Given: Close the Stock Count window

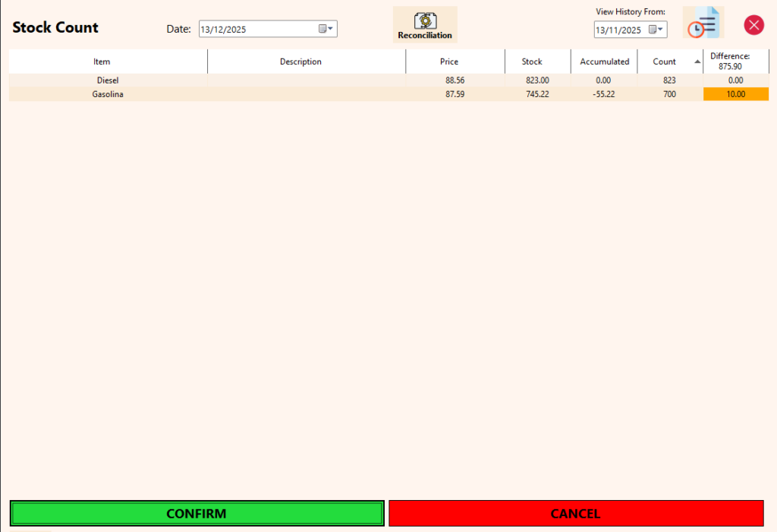Looking at the screenshot, I should [753, 25].
